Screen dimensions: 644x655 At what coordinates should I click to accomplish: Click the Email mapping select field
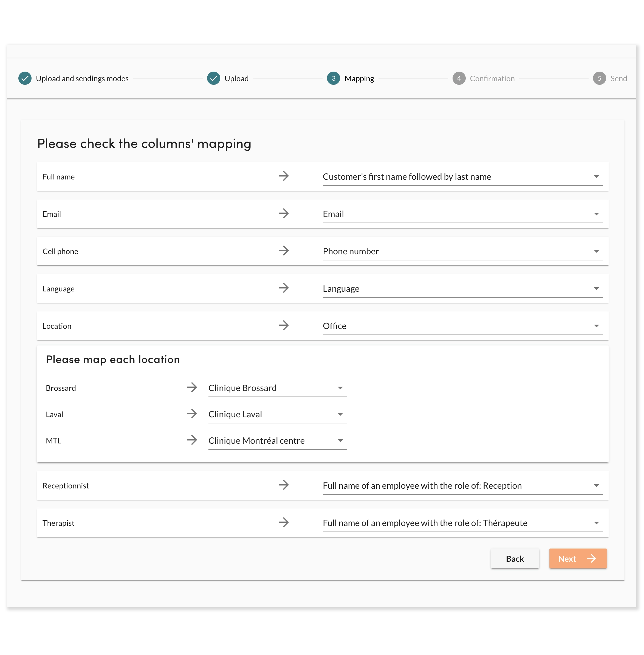(462, 214)
